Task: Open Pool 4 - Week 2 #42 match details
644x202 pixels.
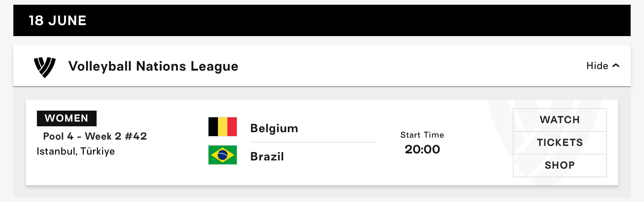Action: [x=95, y=136]
